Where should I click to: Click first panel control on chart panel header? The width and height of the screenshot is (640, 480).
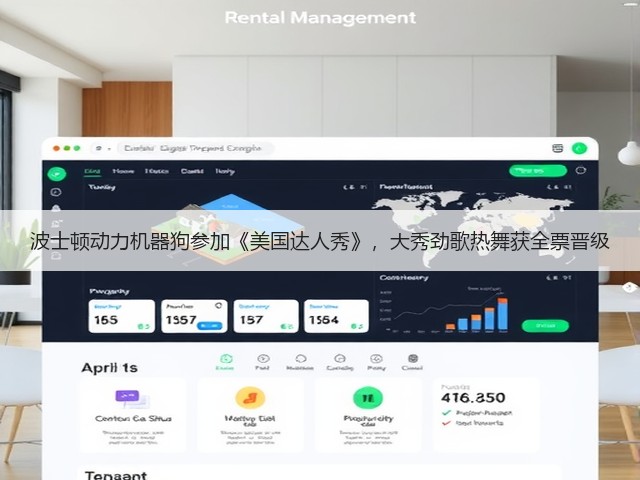point(552,278)
